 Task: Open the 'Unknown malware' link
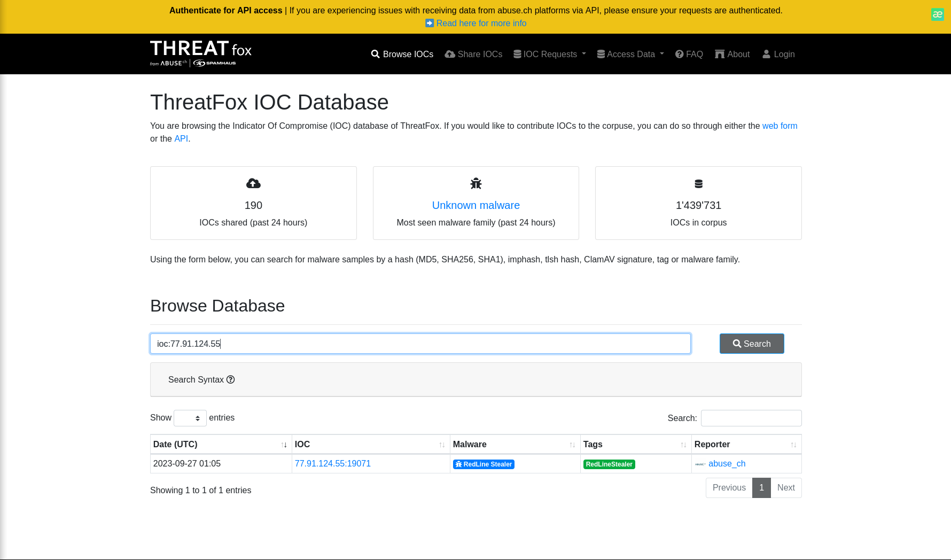[x=476, y=205]
